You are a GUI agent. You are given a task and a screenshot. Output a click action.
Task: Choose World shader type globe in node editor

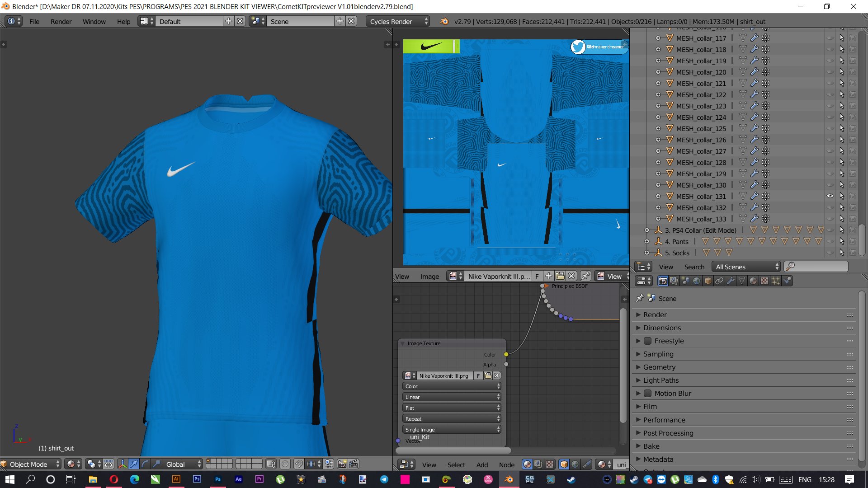pos(576,465)
